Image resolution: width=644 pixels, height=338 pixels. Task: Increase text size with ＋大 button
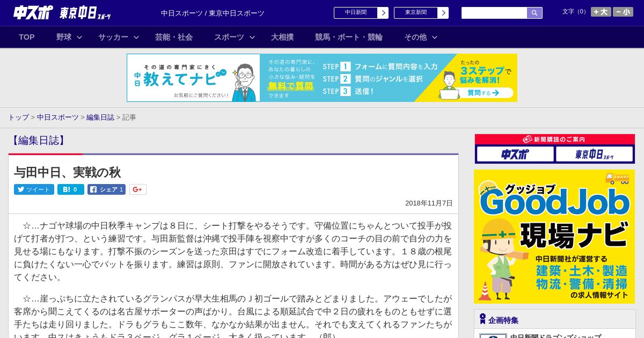click(601, 12)
